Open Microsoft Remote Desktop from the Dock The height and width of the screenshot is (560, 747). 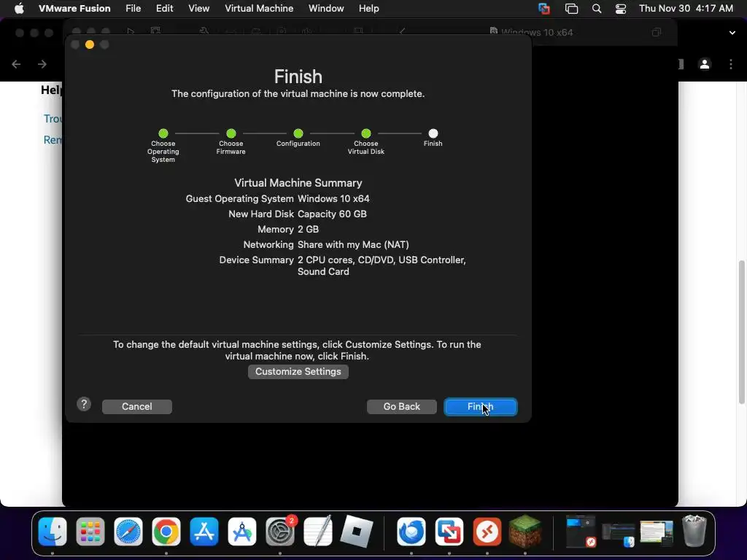(x=487, y=532)
